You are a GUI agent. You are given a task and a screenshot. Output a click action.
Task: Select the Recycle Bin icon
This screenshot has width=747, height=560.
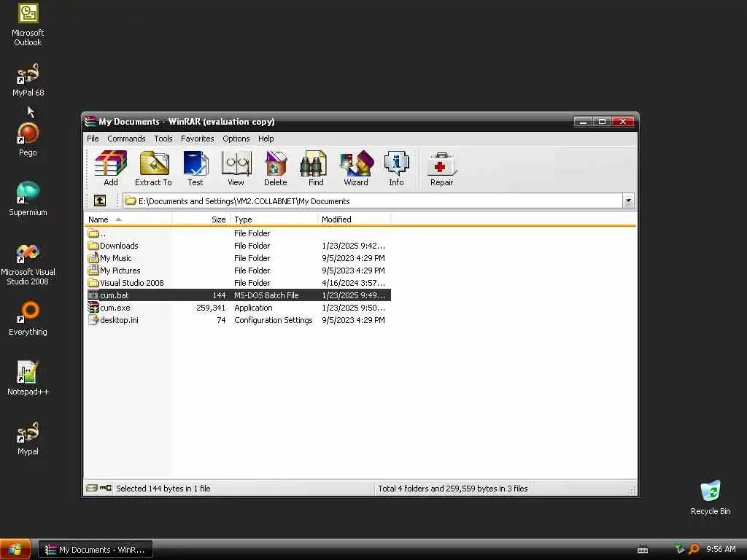(x=711, y=497)
